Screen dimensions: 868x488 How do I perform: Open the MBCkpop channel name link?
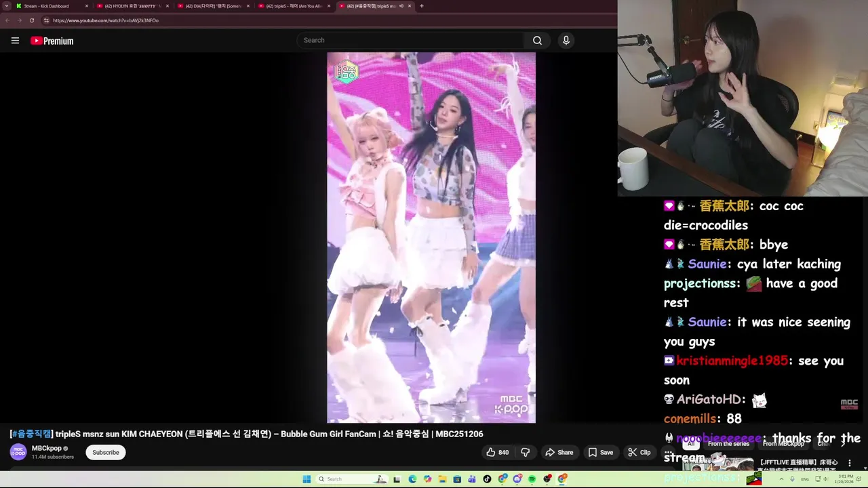coord(47,448)
